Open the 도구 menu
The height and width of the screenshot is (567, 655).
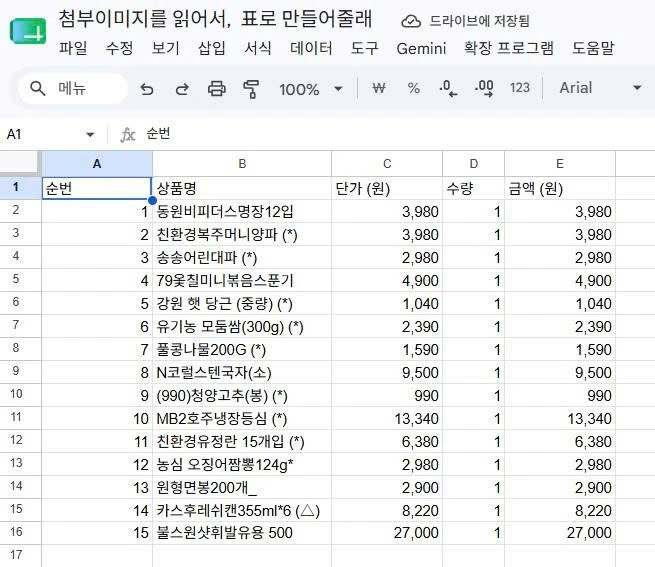pyautogui.click(x=364, y=48)
